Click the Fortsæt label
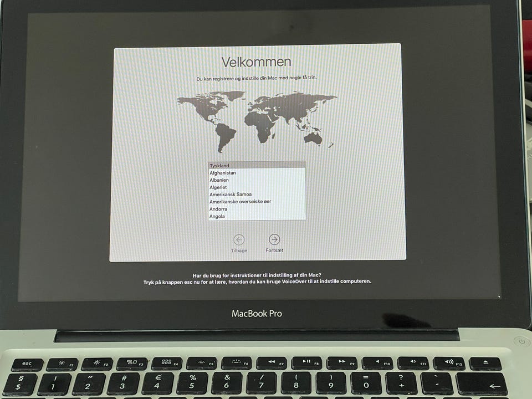 pos(274,250)
